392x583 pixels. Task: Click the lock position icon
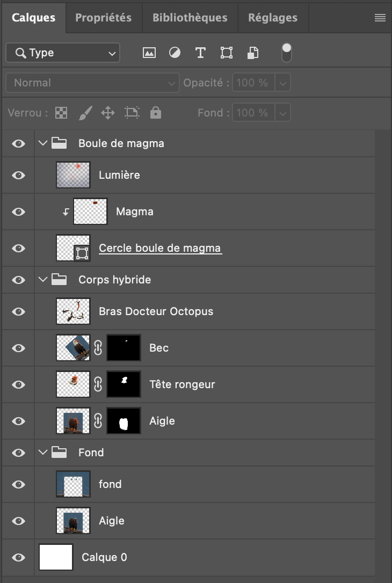(107, 113)
